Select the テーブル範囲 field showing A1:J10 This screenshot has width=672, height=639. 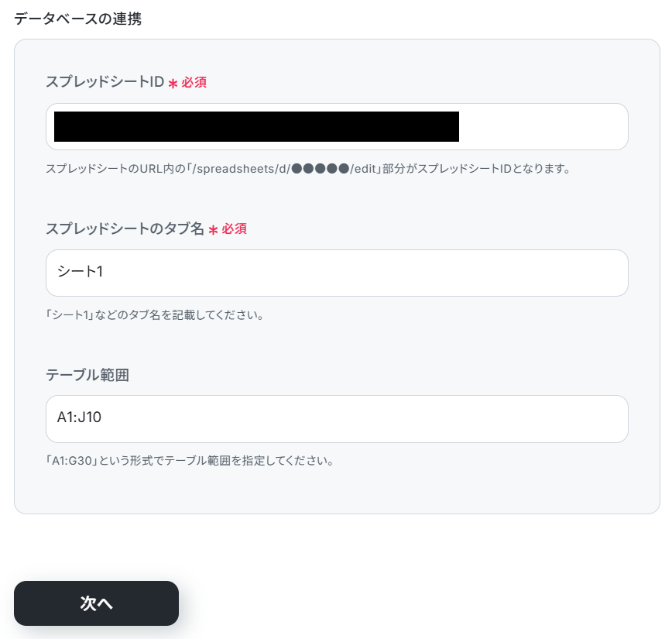337,419
